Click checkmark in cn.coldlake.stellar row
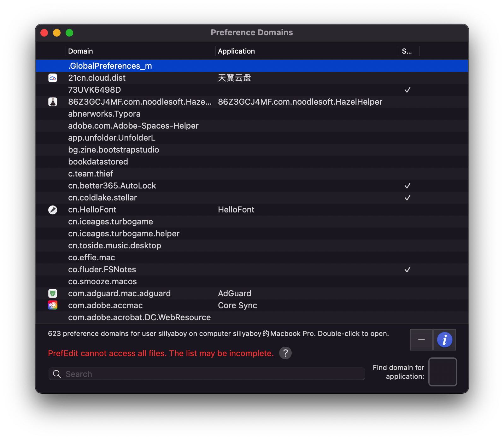The height and width of the screenshot is (440, 504). point(407,198)
